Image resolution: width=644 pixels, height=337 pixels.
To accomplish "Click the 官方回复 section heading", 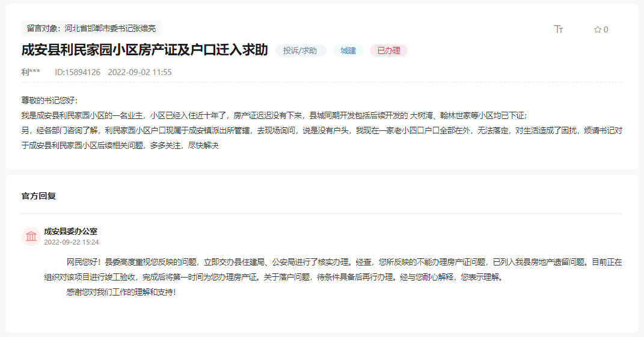I will point(38,196).
